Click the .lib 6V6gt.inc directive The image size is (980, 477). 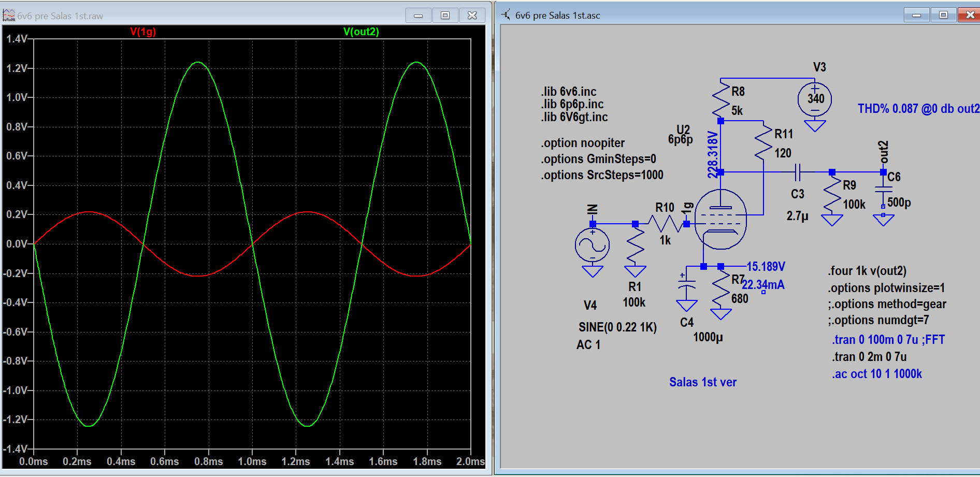click(x=574, y=117)
